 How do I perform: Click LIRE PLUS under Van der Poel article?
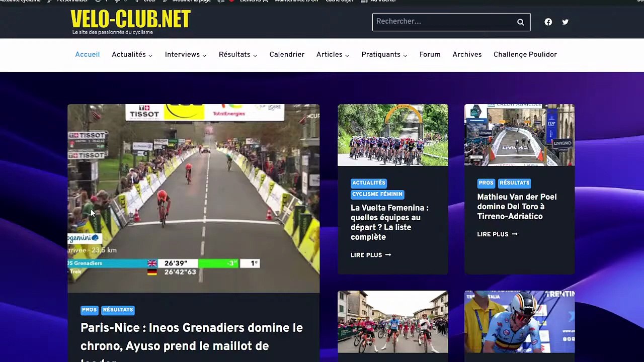(497, 234)
